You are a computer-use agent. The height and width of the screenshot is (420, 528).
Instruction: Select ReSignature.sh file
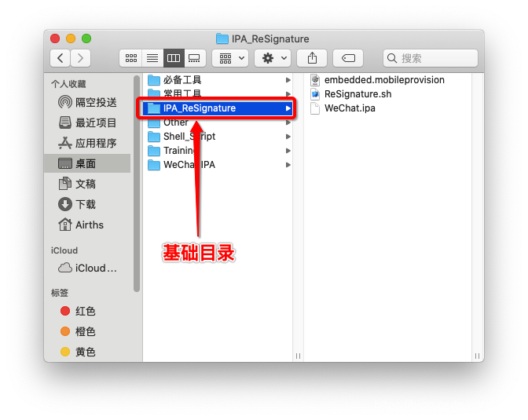387,94
